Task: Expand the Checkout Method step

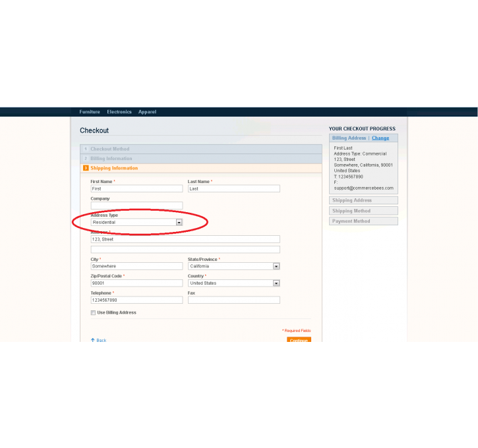Action: 201,149
